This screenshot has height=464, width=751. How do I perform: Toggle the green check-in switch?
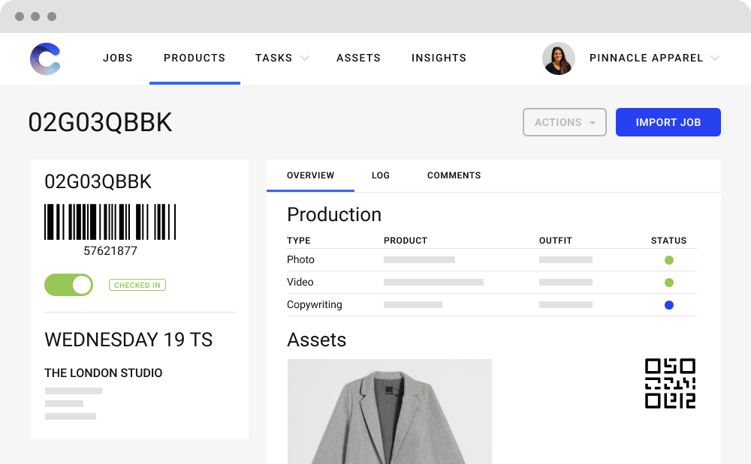tap(69, 285)
